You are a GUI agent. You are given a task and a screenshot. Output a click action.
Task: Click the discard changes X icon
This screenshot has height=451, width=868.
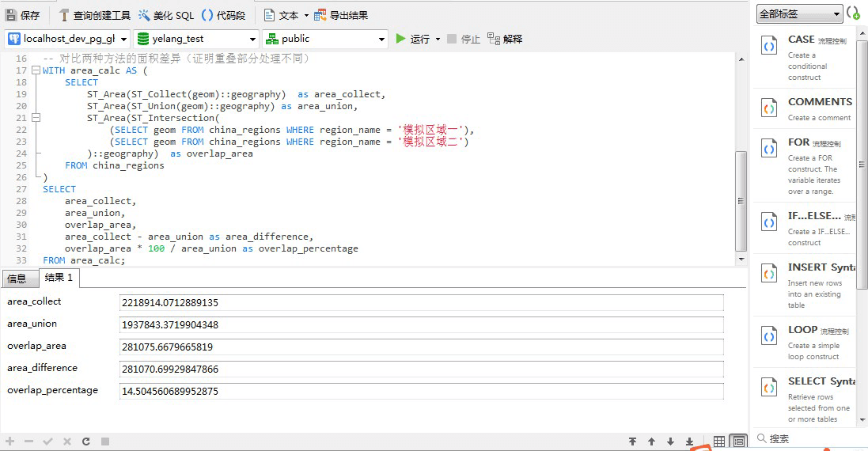67,441
